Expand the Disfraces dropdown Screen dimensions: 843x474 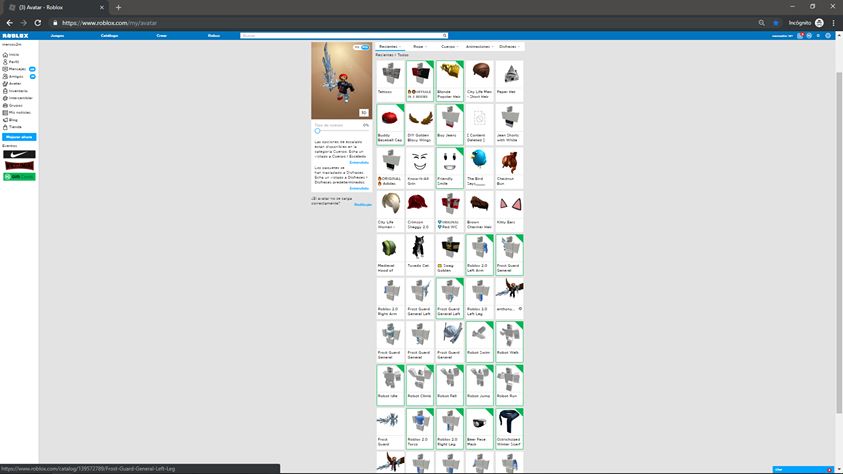[509, 47]
